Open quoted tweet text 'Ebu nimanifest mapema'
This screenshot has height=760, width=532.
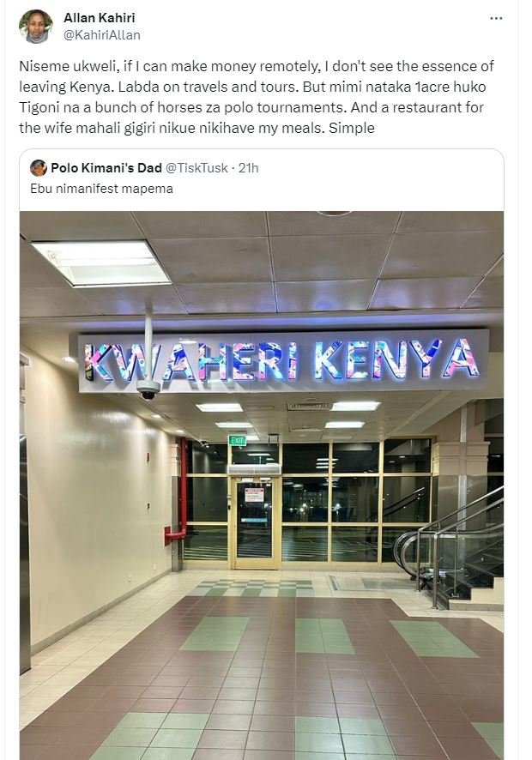click(101, 189)
